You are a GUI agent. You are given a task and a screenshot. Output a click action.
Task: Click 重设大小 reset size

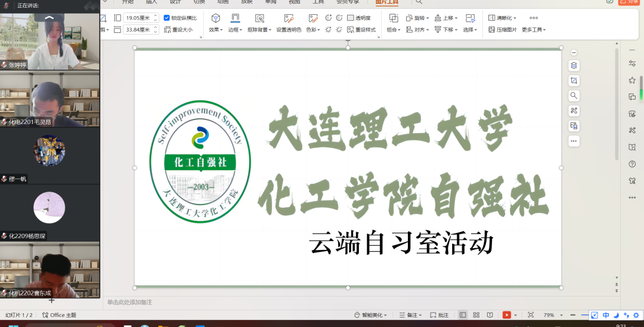178,30
